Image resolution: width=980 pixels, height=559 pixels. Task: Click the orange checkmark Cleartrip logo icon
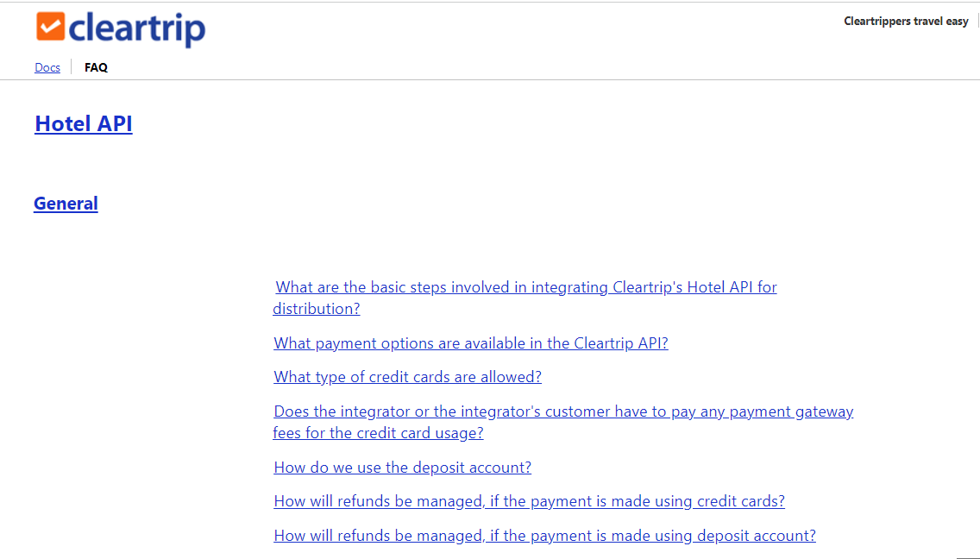51,27
